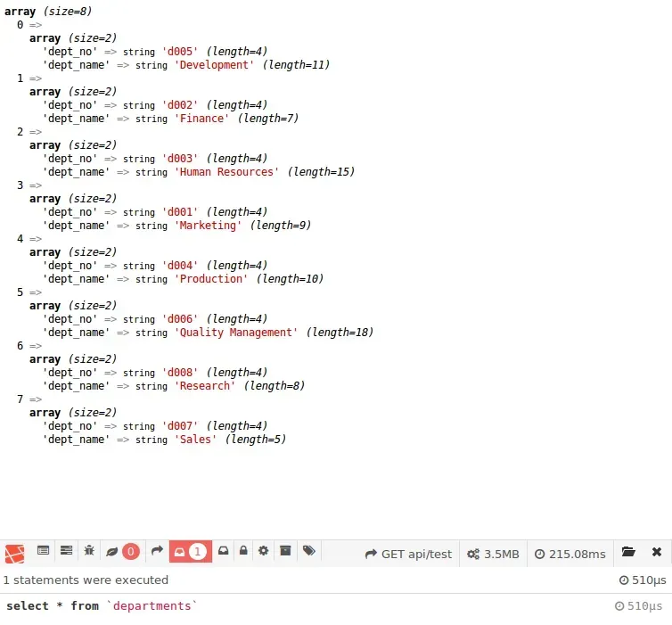Click the 510µs duration beside the query
This screenshot has width=672, height=625.
click(x=638, y=605)
